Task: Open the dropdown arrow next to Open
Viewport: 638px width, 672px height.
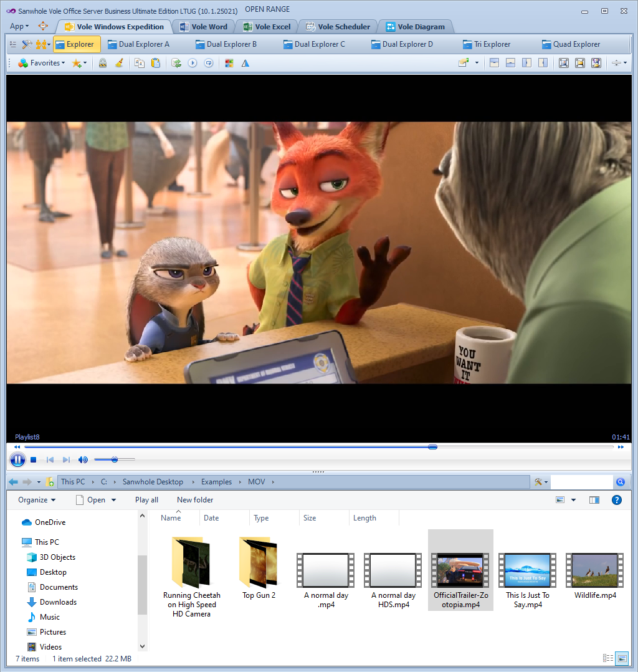Action: point(113,500)
